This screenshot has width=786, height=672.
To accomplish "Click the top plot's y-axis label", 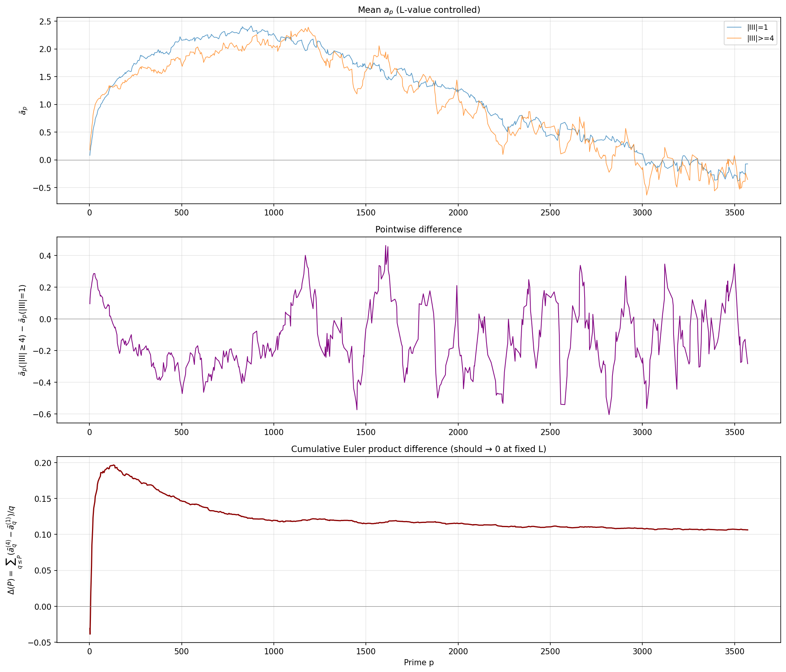I will click(23, 111).
